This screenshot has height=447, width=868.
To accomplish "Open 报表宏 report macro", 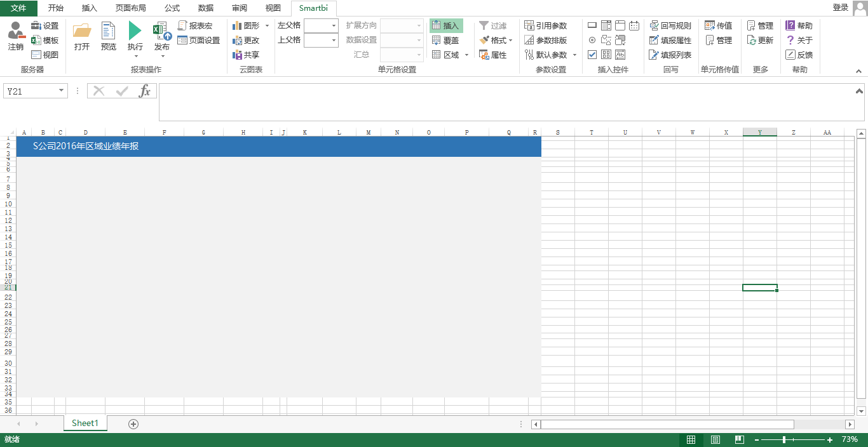I will 196,25.
